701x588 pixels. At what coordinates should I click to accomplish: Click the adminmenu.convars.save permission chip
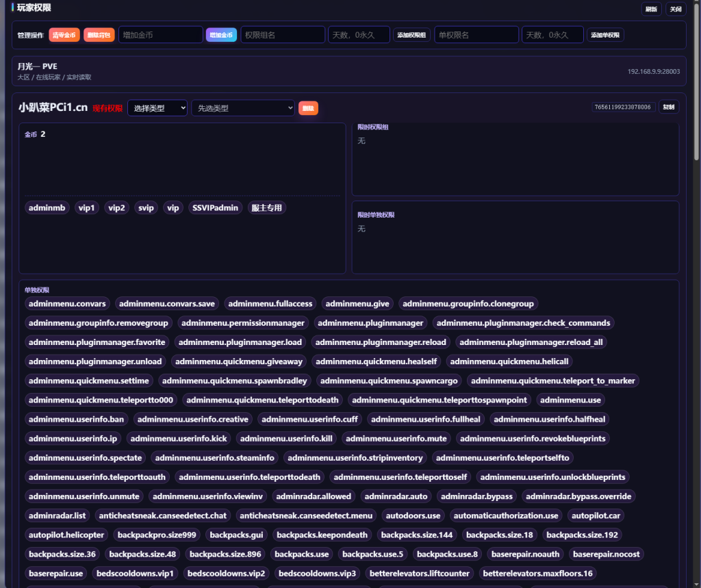pyautogui.click(x=167, y=304)
